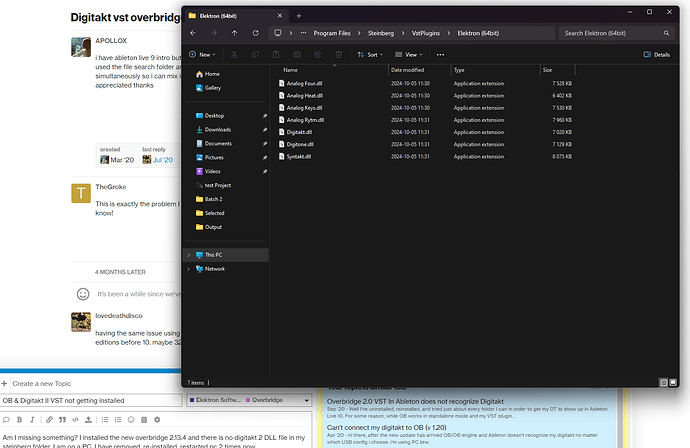Open 'Overbridge 2.0 VST In Ableton' similar topic link
This screenshot has width=690, height=448.
[415, 401]
